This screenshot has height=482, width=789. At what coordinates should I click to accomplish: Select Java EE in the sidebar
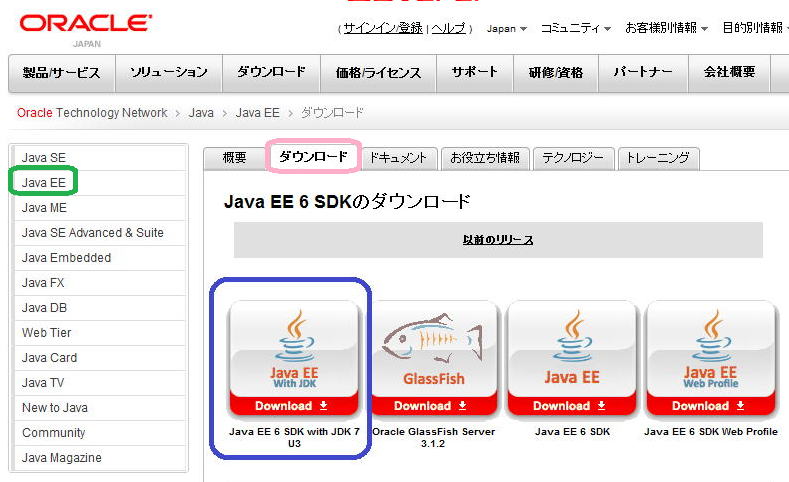100,183
